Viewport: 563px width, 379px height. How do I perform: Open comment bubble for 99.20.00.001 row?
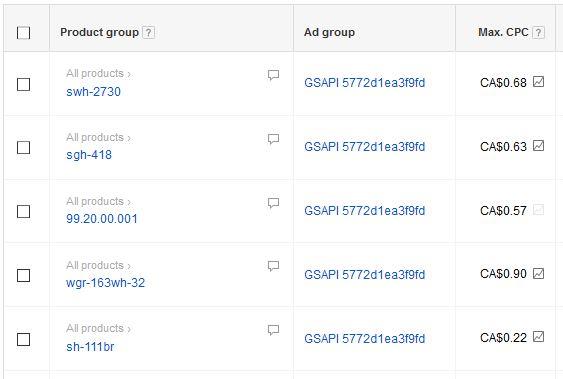[273, 203]
